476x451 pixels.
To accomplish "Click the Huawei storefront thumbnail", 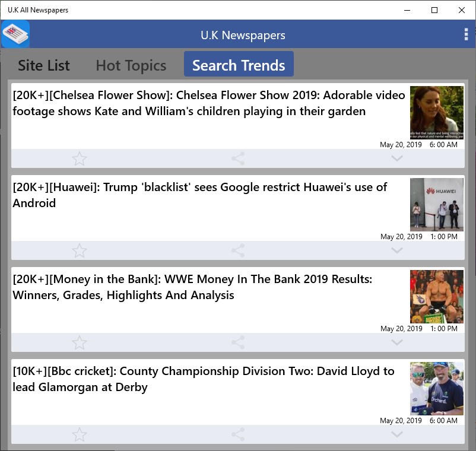I will 437,205.
